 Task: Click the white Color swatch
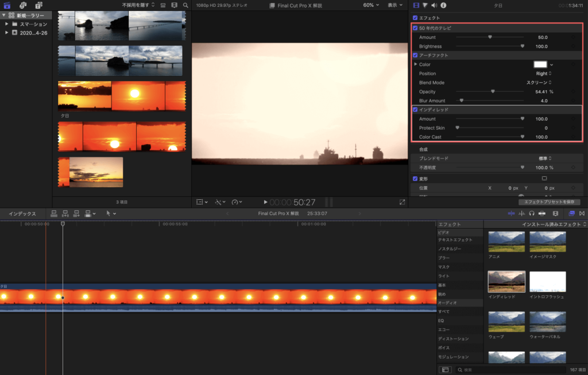[x=540, y=64]
